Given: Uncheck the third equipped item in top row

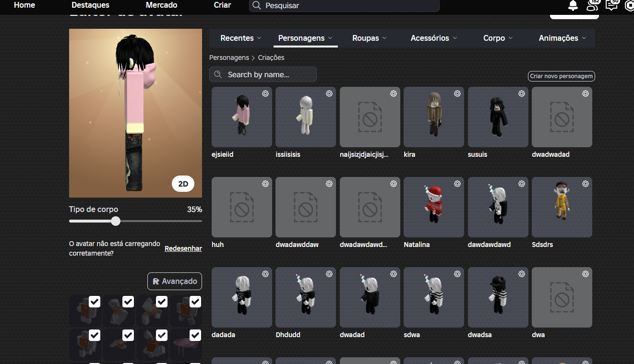Looking at the screenshot, I should pos(162,302).
